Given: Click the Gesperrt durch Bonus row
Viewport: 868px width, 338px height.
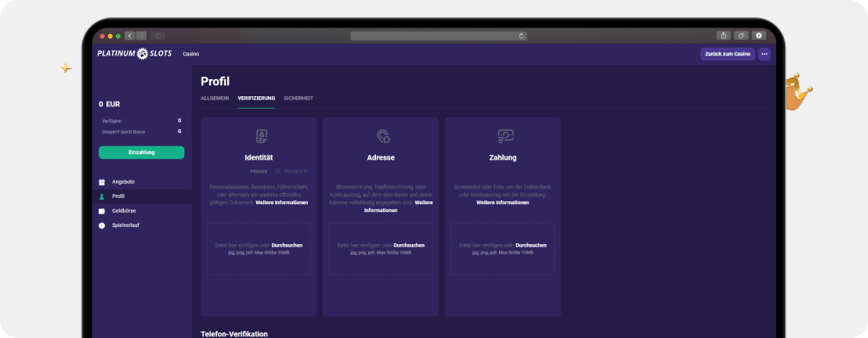Looking at the screenshot, I should pyautogui.click(x=142, y=131).
